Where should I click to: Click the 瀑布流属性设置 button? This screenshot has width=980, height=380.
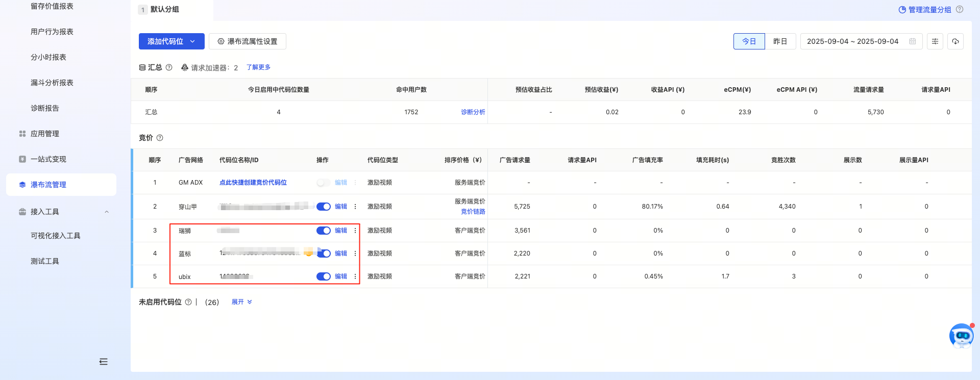[248, 41]
